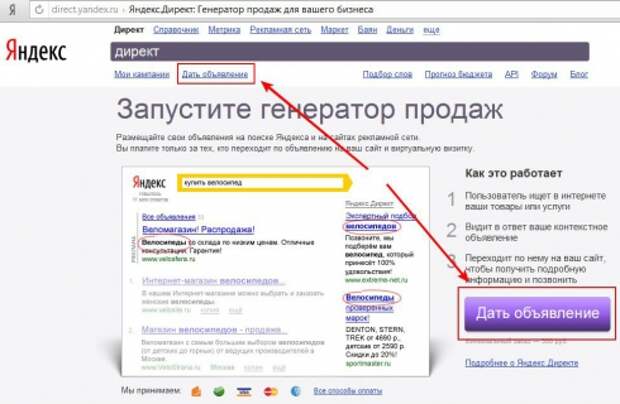Click the Магазин велосипедов - продажа result
Image resolution: width=620 pixels, height=404 pixels.
point(214,330)
